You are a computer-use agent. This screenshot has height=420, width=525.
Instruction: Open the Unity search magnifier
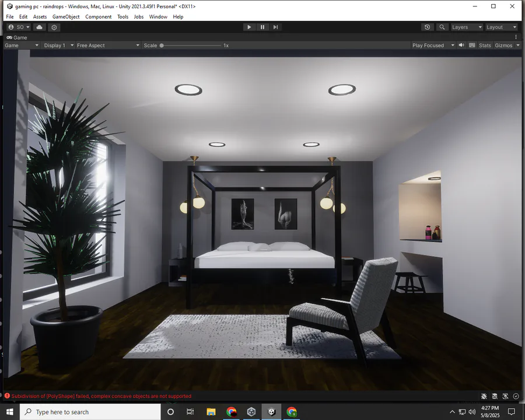(442, 27)
